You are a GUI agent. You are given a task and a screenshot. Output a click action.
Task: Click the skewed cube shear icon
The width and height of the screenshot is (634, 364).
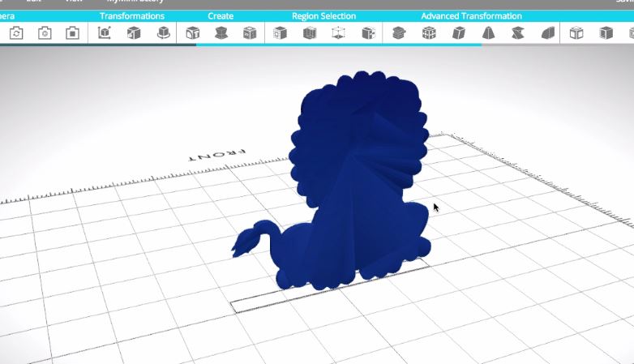click(x=459, y=32)
